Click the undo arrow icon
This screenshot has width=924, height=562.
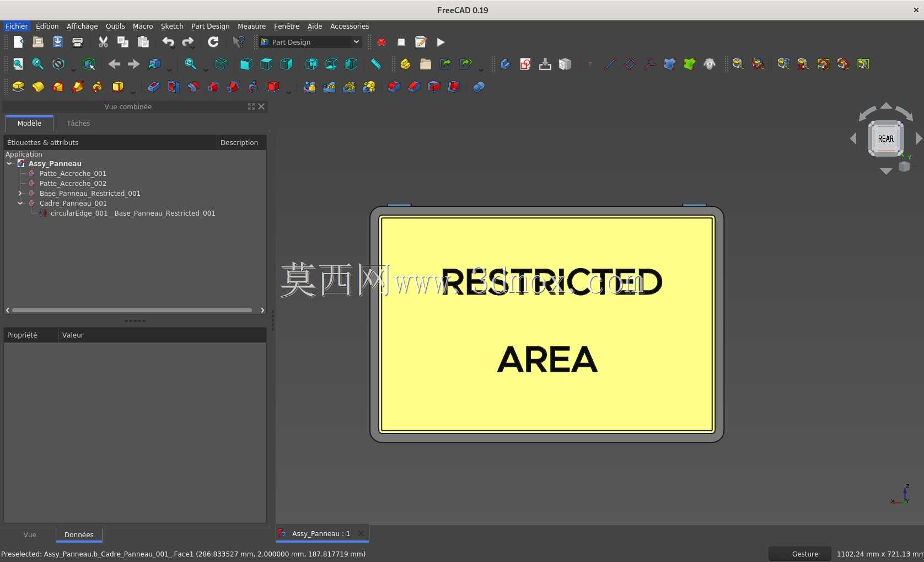coord(168,42)
